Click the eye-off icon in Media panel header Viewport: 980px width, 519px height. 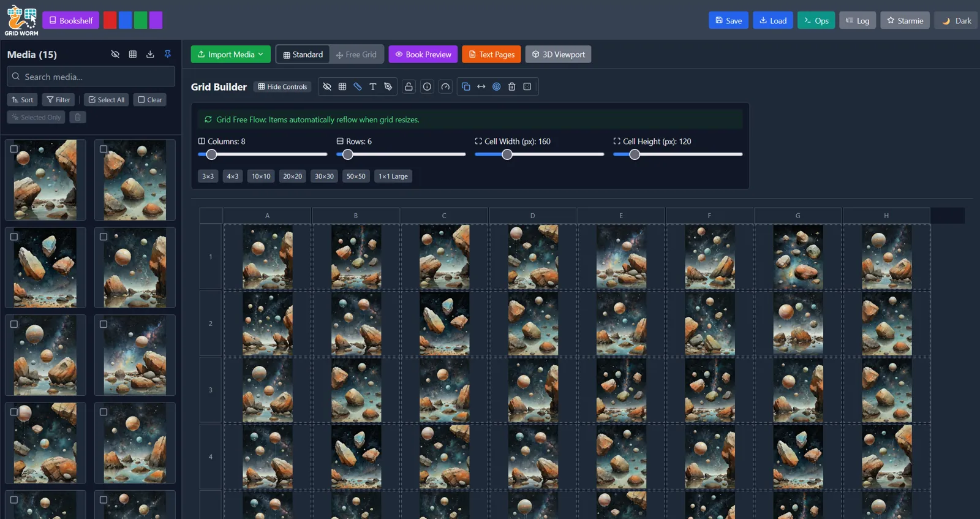[115, 55]
